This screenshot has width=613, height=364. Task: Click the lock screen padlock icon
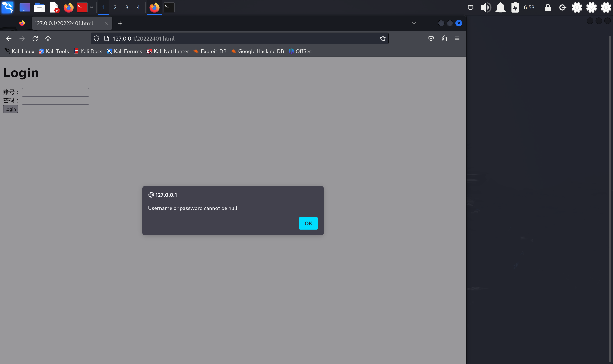tap(548, 7)
